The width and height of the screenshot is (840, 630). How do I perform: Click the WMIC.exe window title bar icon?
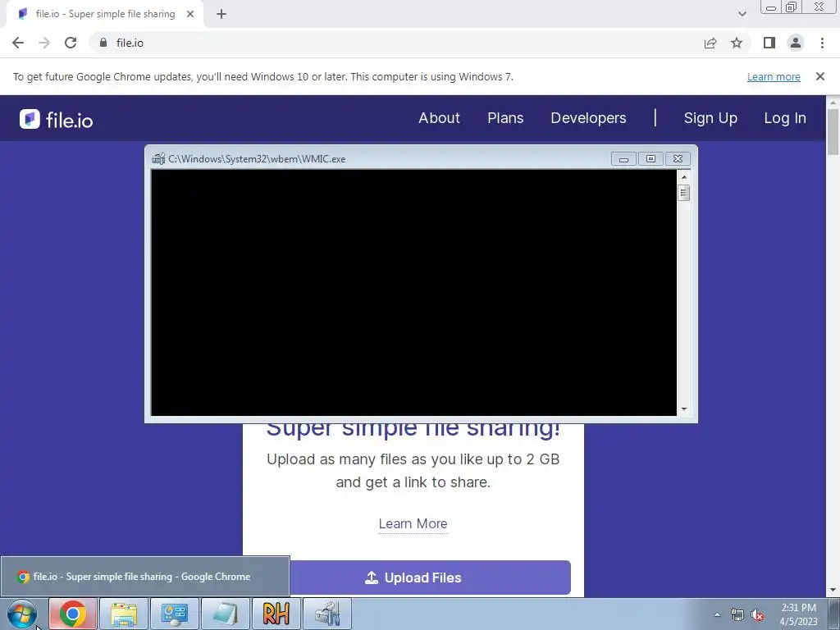(x=158, y=158)
